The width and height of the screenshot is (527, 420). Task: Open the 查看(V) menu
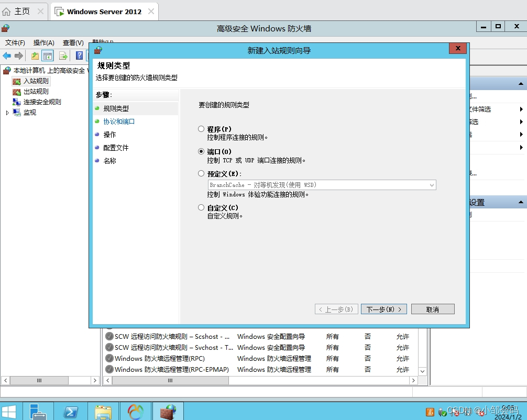click(73, 42)
